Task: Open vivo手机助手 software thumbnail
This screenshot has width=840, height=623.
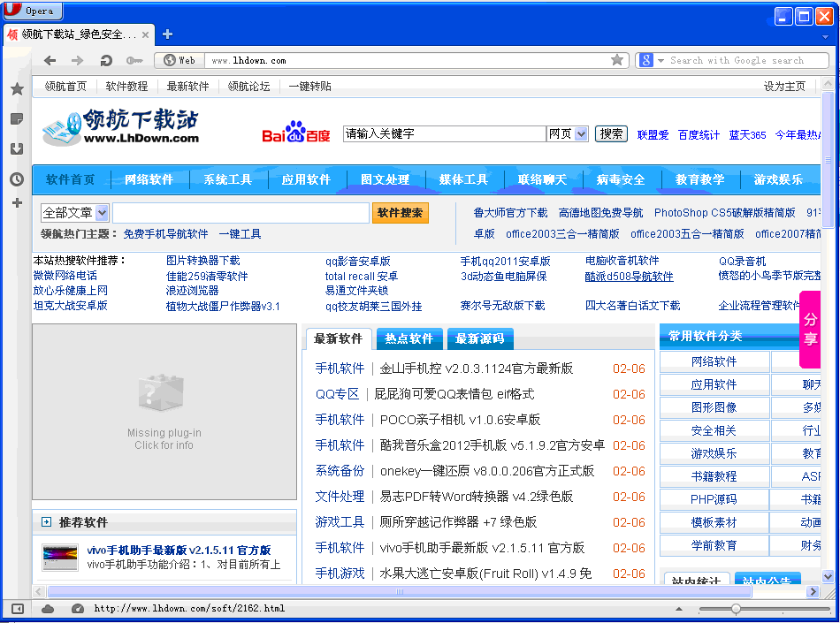Action: tap(60, 558)
